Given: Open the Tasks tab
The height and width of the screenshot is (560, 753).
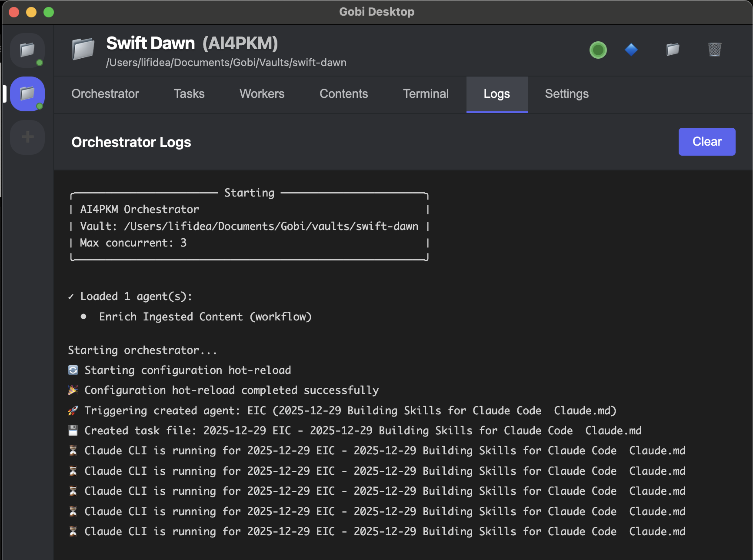Looking at the screenshot, I should 189,94.
